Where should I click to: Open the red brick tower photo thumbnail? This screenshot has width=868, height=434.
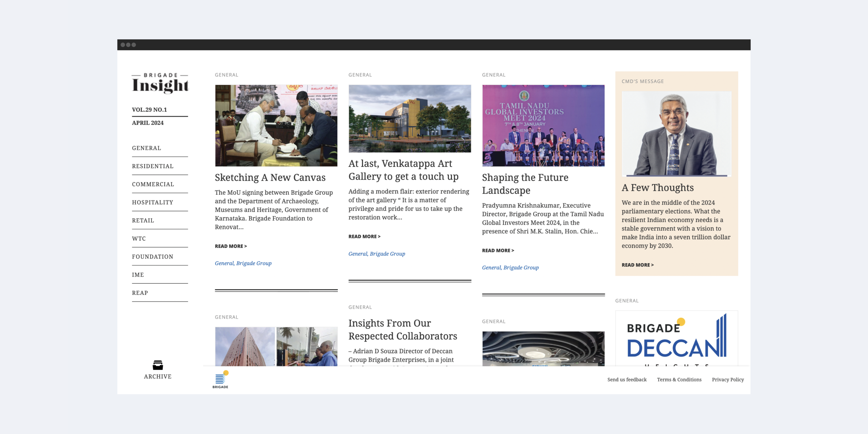tap(245, 346)
